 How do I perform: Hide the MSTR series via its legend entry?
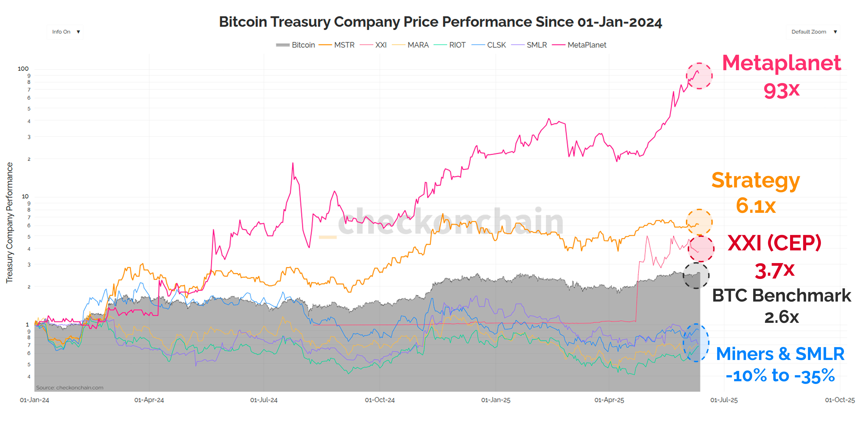(x=344, y=45)
